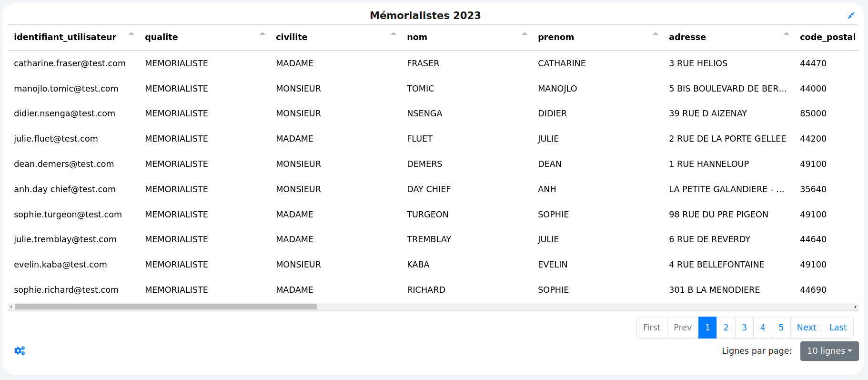This screenshot has height=380, width=868.
Task: Go to page 3
Action: [744, 328]
